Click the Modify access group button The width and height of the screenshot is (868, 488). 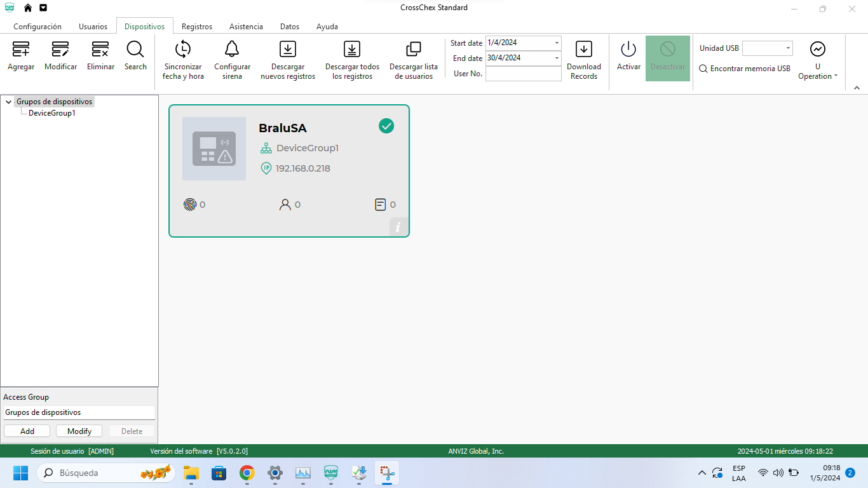(x=79, y=431)
